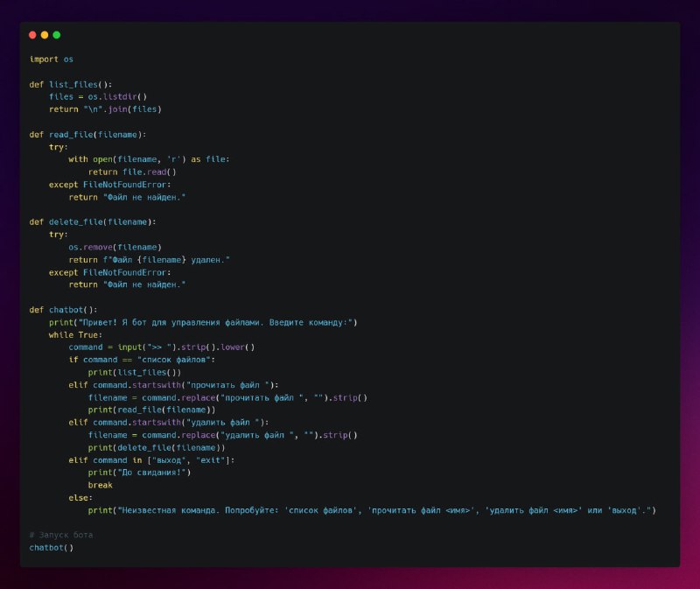Click the 'elif command.startswith("прочитать файл ")' line
The image size is (700, 589).
coord(173,385)
